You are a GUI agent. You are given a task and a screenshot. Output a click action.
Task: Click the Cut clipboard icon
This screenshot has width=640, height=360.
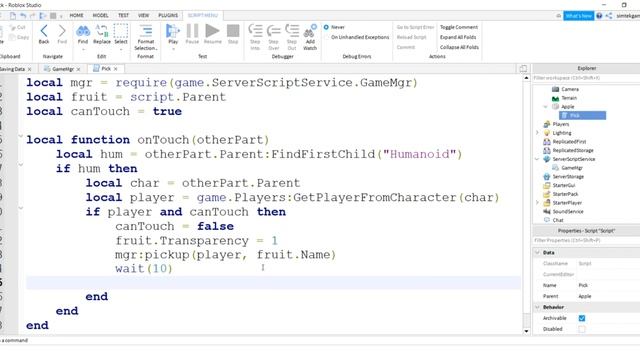[x=17, y=27]
